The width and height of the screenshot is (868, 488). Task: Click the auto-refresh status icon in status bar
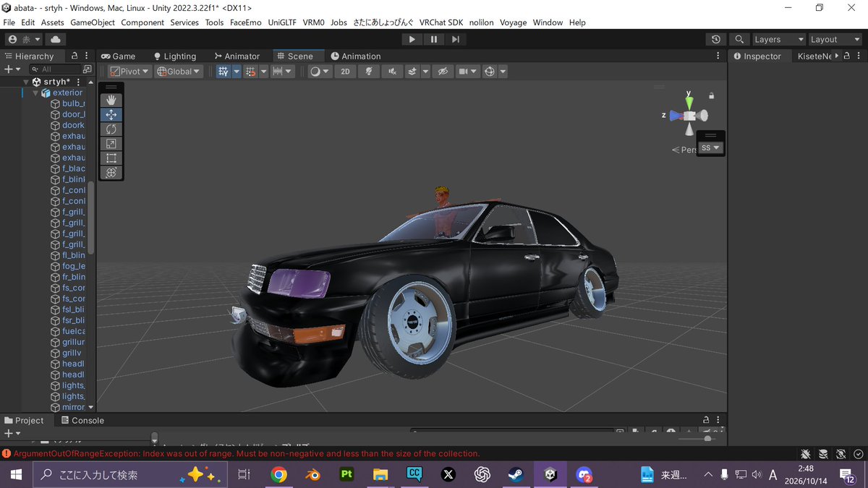(x=841, y=453)
